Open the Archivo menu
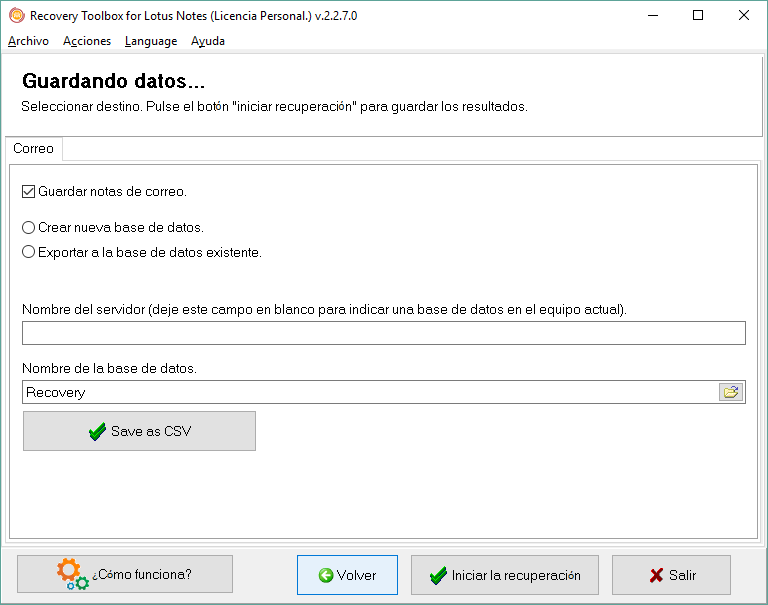The height and width of the screenshot is (605, 768). pyautogui.click(x=28, y=41)
